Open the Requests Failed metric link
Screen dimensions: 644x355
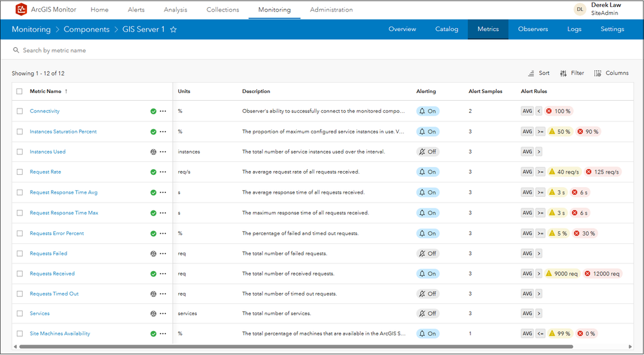click(x=48, y=254)
